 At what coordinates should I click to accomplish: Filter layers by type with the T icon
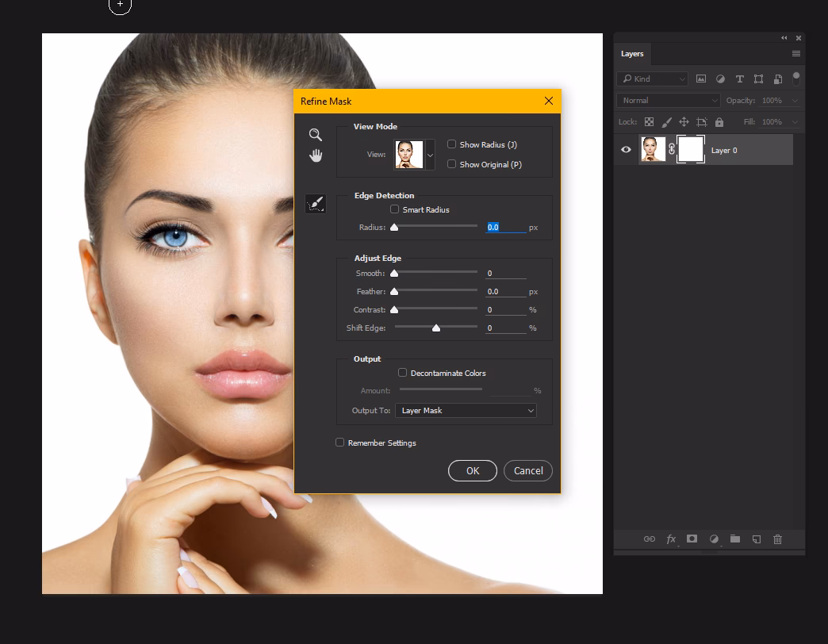click(739, 79)
